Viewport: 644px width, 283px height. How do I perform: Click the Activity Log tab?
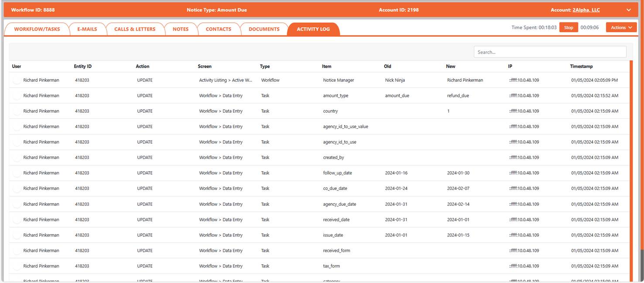point(313,29)
